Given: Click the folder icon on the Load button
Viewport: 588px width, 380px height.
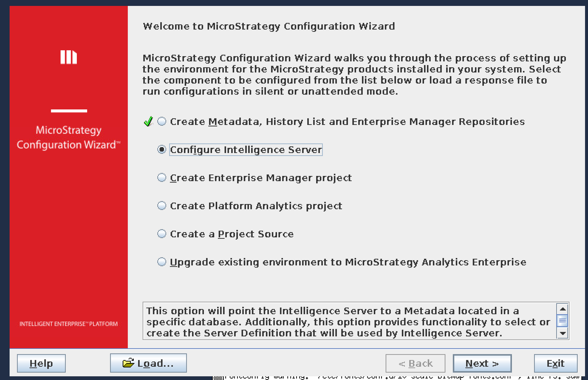Looking at the screenshot, I should click(x=128, y=363).
